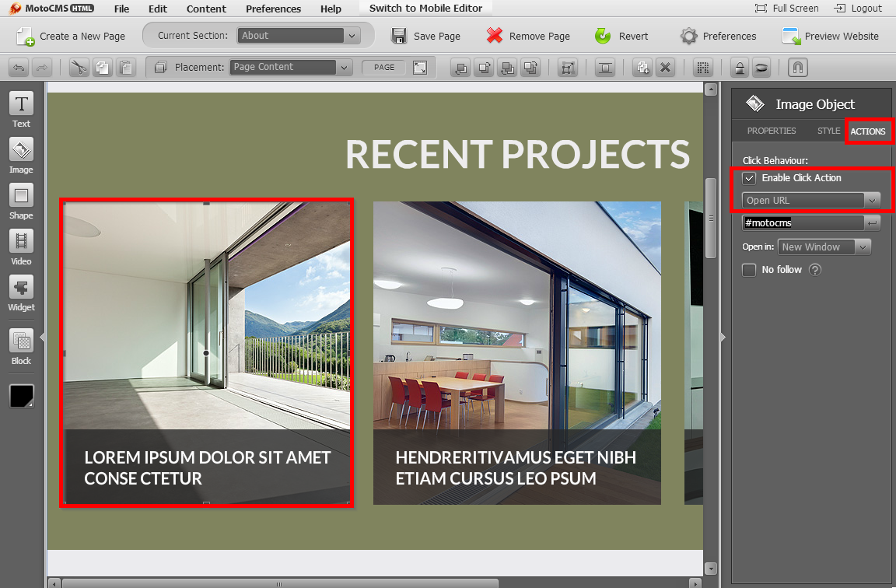Toggle the eye-shaped visibility icon in toolbar
896x588 pixels.
coord(761,68)
